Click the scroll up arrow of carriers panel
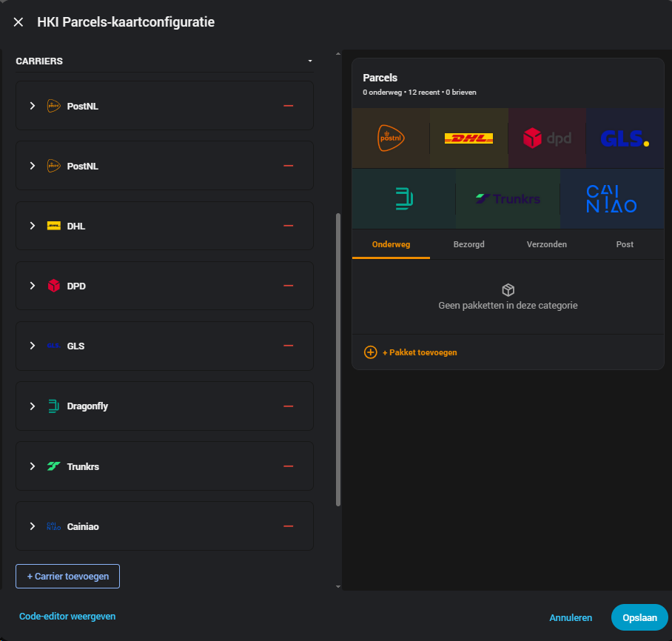This screenshot has height=641, width=672. pos(338,54)
